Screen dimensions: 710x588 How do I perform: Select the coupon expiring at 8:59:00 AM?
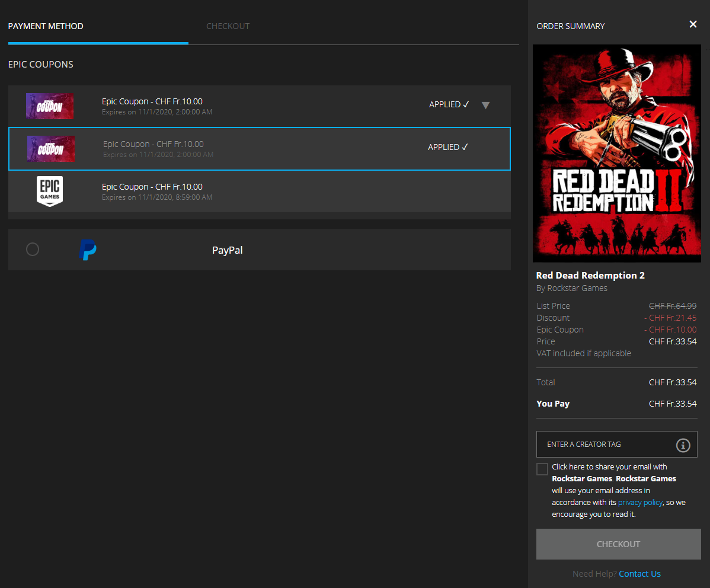(x=260, y=191)
